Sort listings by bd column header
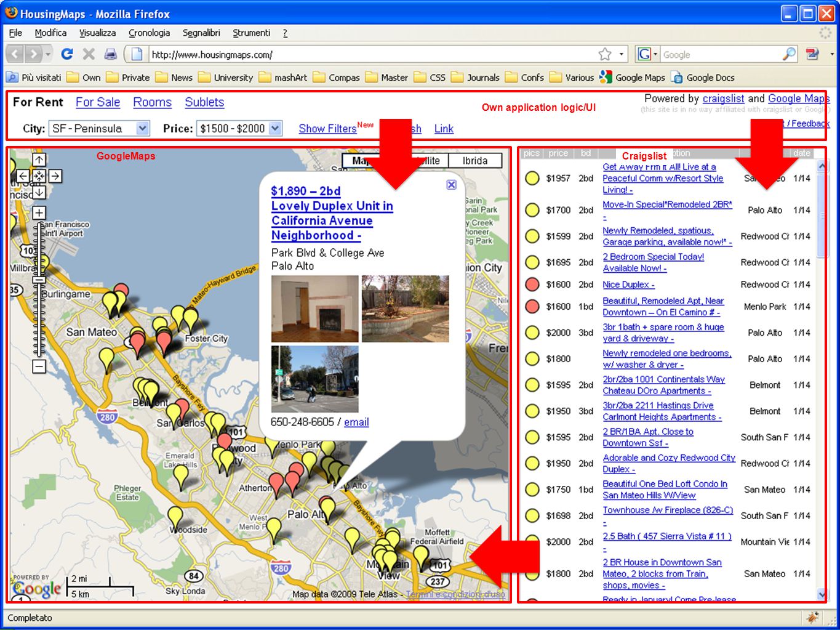Viewport: 840px width, 630px height. click(x=586, y=153)
